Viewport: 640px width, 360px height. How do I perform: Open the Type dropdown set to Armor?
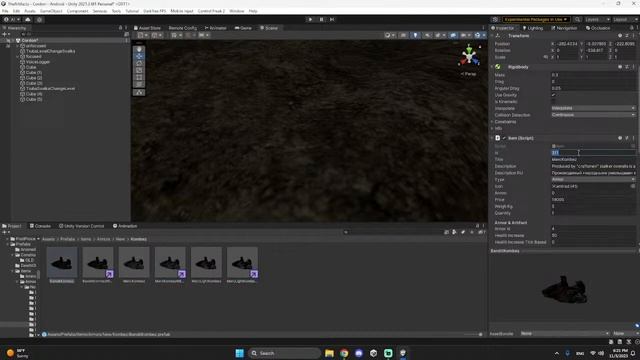point(593,179)
